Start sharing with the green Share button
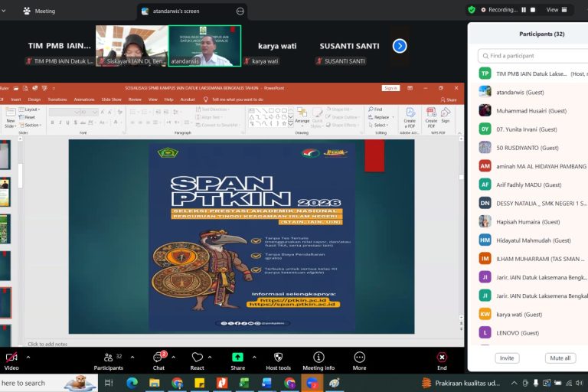The image size is (588, 392). coord(237,358)
